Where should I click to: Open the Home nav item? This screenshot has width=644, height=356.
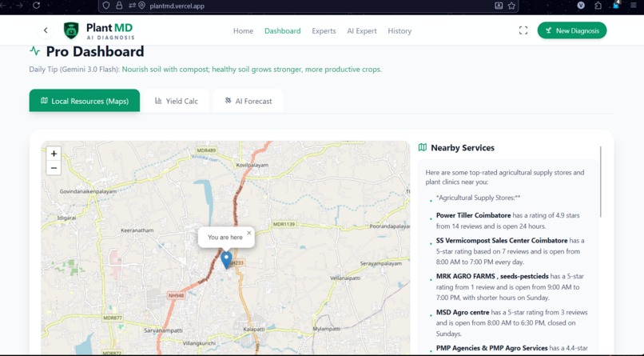(243, 31)
